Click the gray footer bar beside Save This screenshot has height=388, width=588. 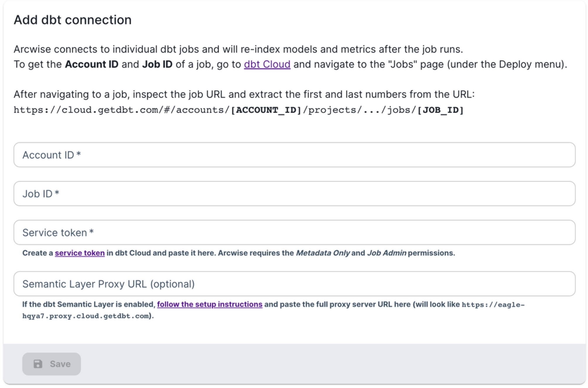(322, 364)
